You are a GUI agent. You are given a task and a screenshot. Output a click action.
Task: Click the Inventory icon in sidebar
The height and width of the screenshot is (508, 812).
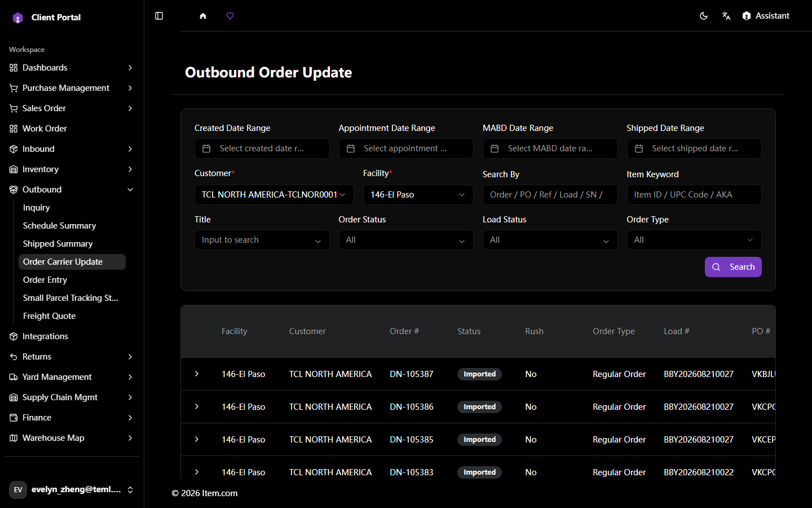[14, 169]
